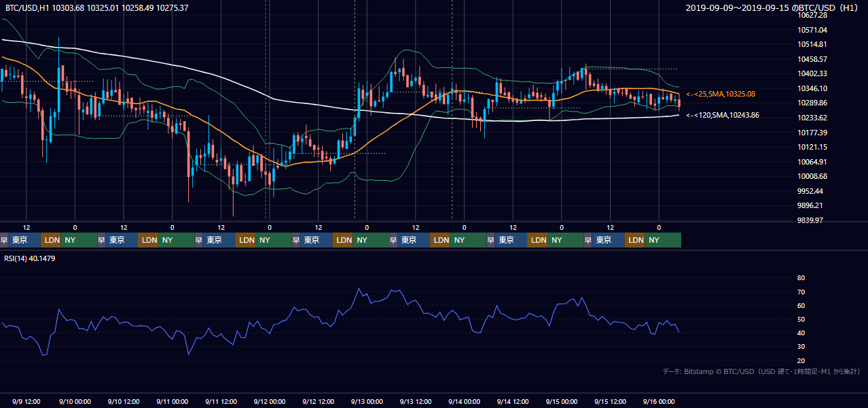Click price axis value 10121.15
868x408 pixels.
click(812, 147)
